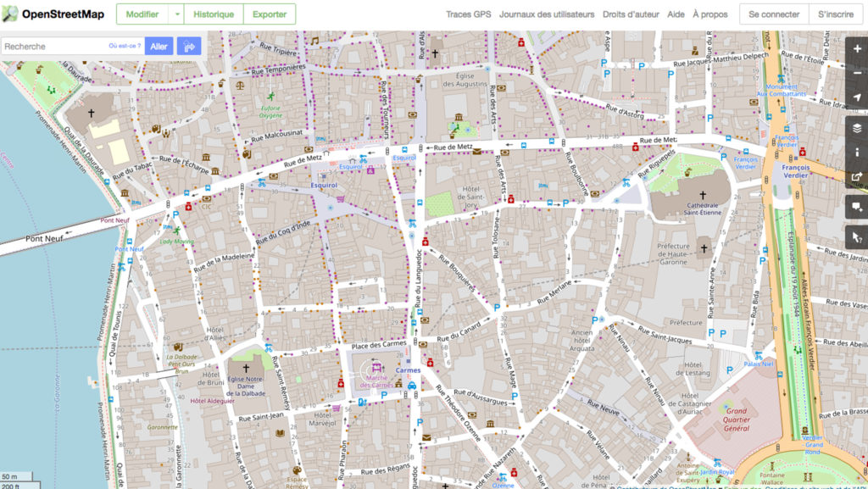Go to Traces GPS
Viewport: 868px width, 489px height.
(x=468, y=14)
